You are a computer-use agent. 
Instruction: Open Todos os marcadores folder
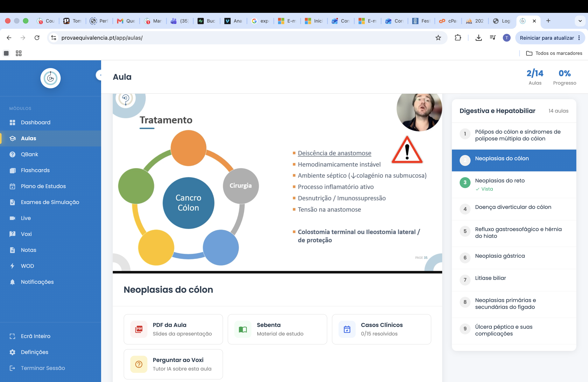554,53
